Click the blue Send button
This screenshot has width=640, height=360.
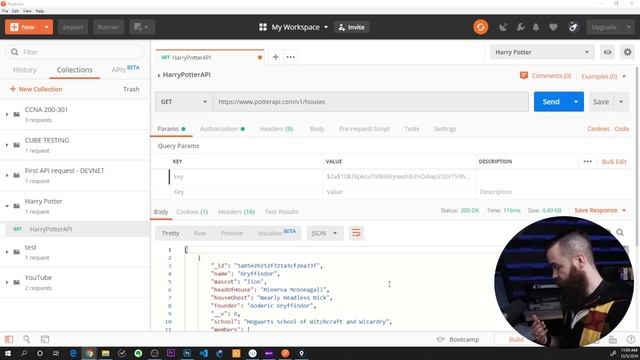551,102
